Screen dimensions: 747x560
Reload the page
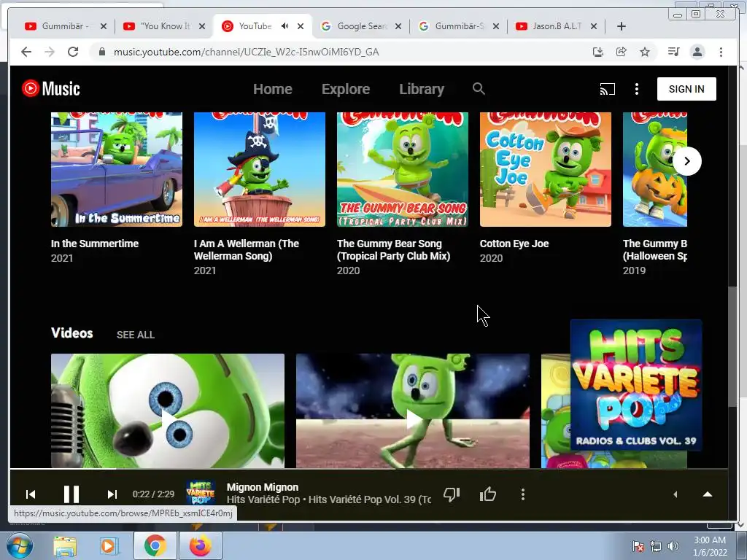[73, 52]
